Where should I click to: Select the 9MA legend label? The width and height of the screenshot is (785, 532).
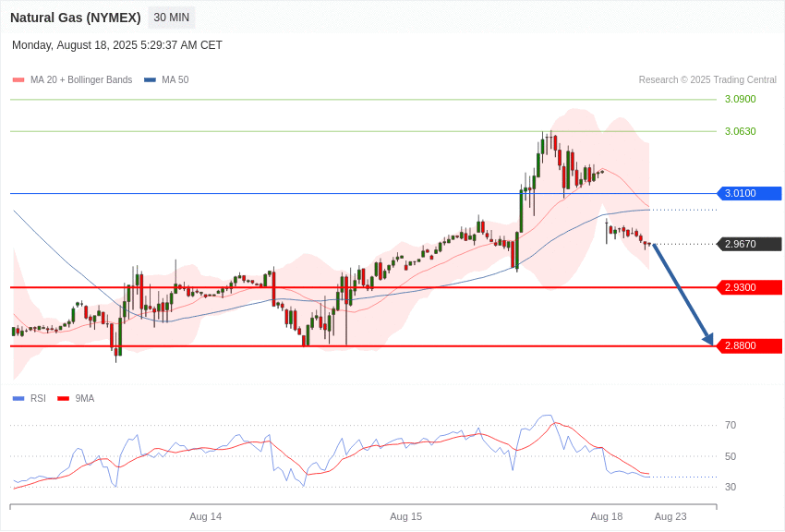(85, 398)
